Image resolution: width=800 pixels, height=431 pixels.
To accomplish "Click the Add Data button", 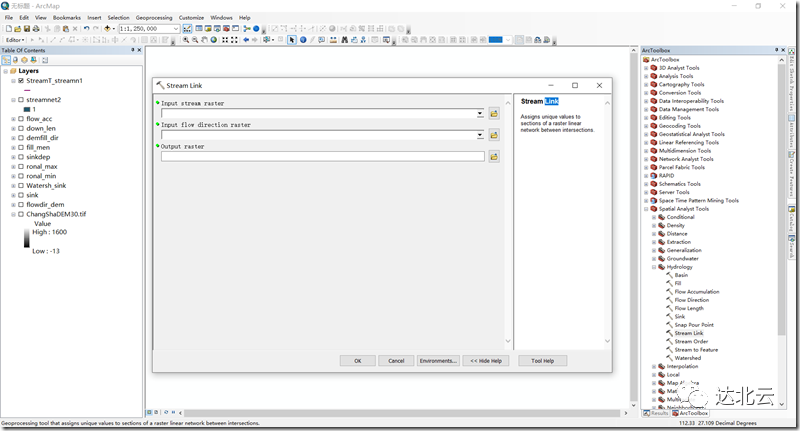I will pyautogui.click(x=107, y=29).
